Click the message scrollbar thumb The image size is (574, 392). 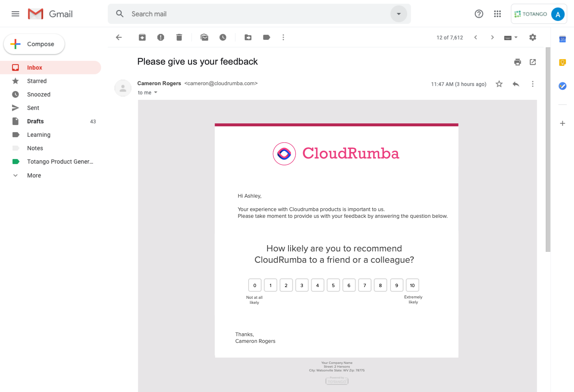548,149
